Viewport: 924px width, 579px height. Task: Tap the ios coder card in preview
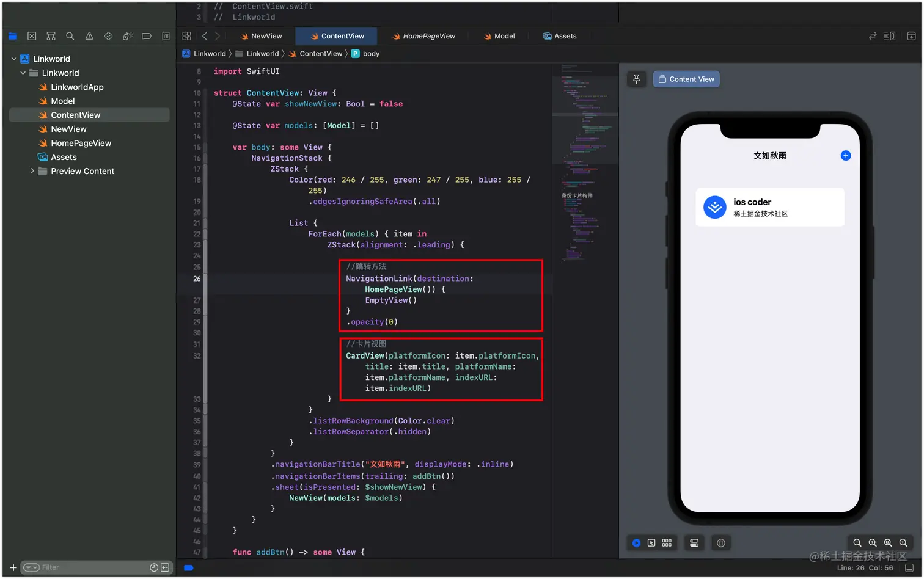coord(770,207)
